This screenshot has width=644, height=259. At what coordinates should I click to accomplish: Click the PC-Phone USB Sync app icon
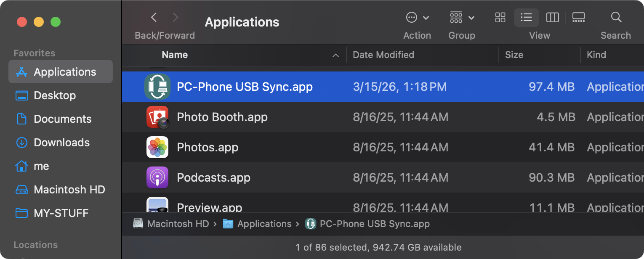pyautogui.click(x=157, y=87)
